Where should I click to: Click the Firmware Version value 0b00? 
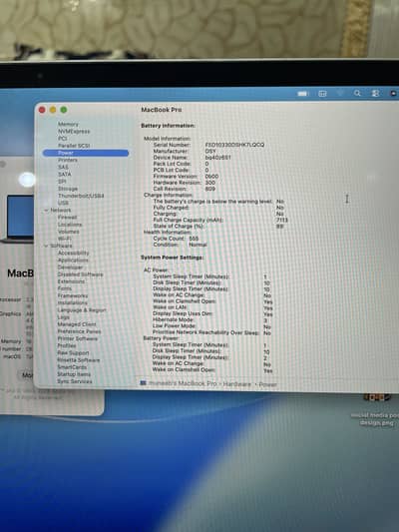(x=211, y=177)
